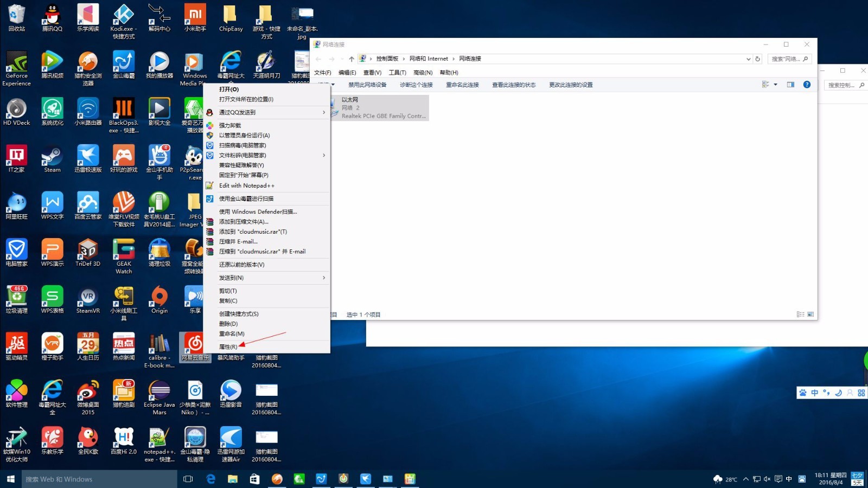Choose 打开(O) in the context menu
Viewport: 868px width, 488px height.
229,89
